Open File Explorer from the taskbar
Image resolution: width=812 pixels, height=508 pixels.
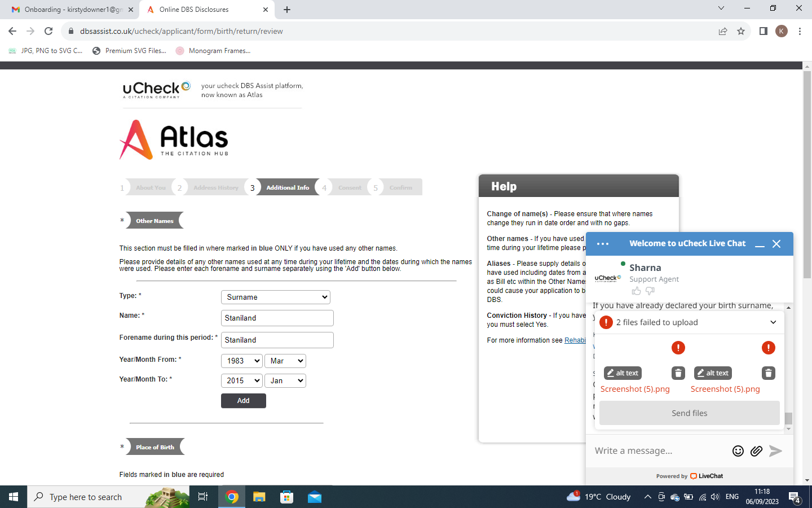[x=259, y=497]
